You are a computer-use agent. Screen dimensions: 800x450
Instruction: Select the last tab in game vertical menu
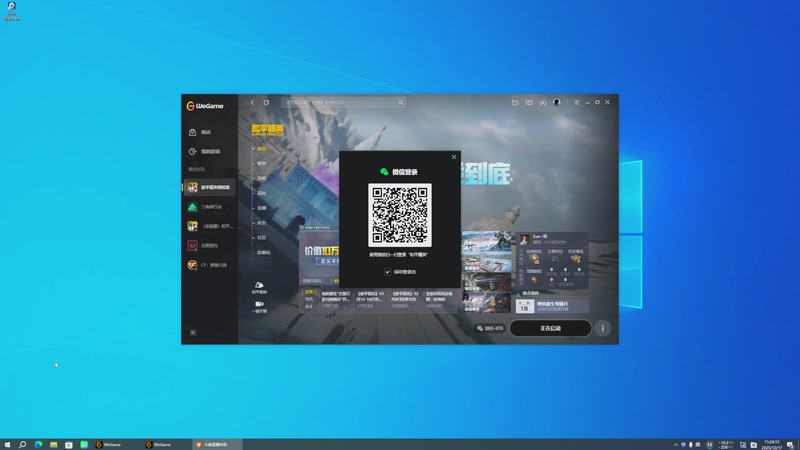[263, 252]
